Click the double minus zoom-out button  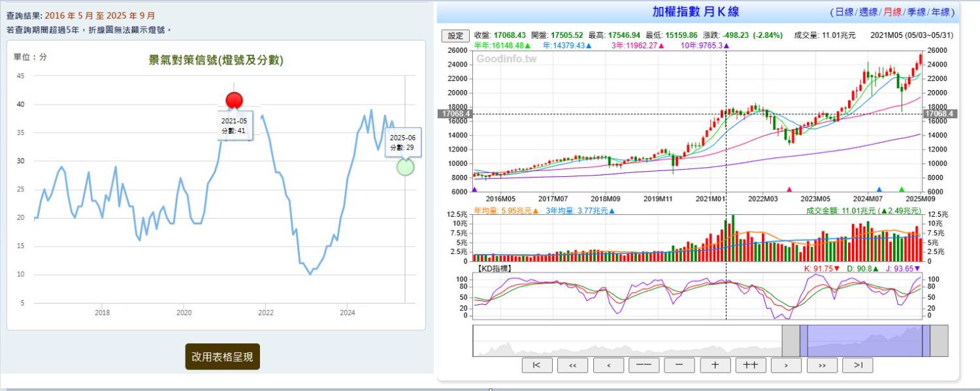pyautogui.click(x=644, y=366)
